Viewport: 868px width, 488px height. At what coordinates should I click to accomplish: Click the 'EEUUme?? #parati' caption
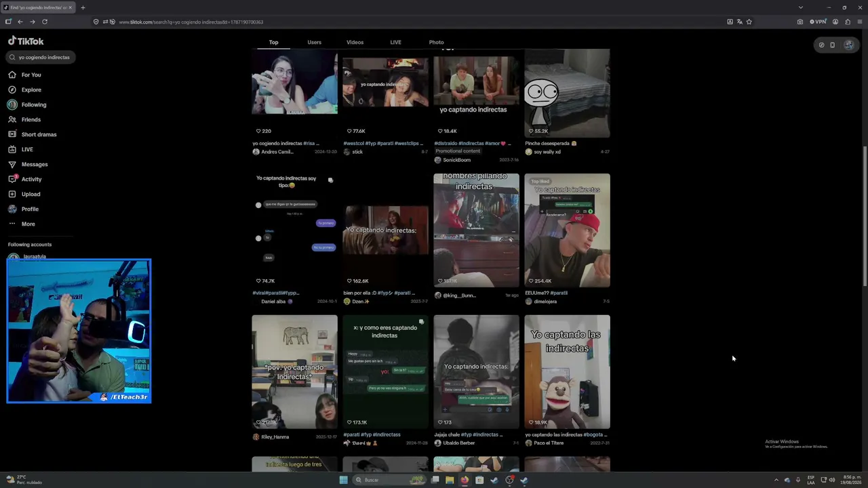point(546,293)
